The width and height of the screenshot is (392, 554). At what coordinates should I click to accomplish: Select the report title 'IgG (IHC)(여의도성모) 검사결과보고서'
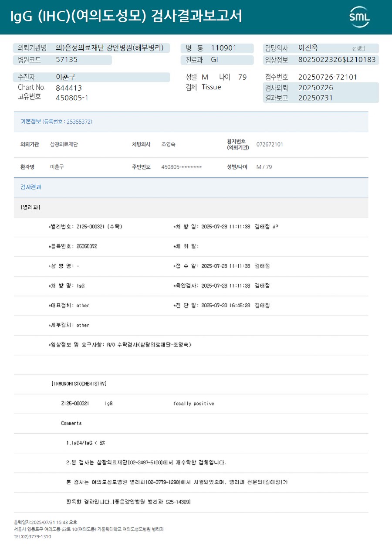point(126,16)
